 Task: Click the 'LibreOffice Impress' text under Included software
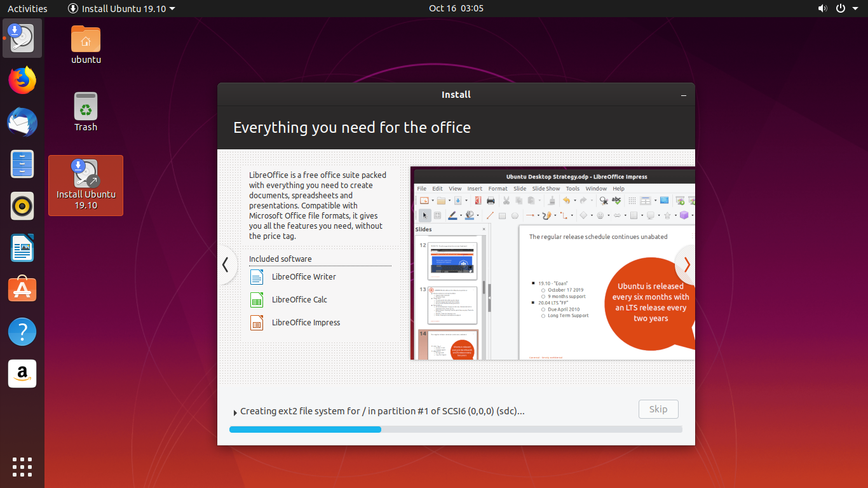click(306, 323)
